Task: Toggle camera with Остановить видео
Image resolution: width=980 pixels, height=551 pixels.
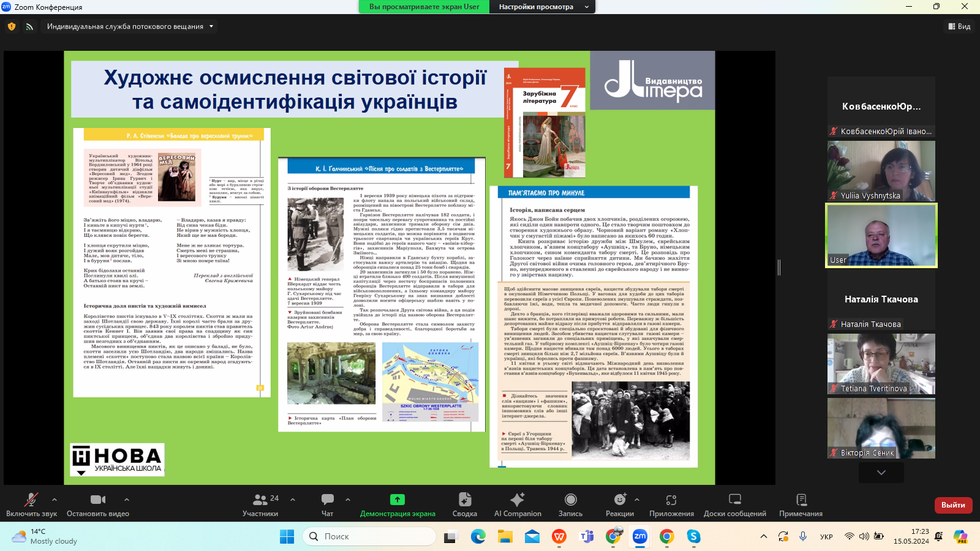Action: 98,500
